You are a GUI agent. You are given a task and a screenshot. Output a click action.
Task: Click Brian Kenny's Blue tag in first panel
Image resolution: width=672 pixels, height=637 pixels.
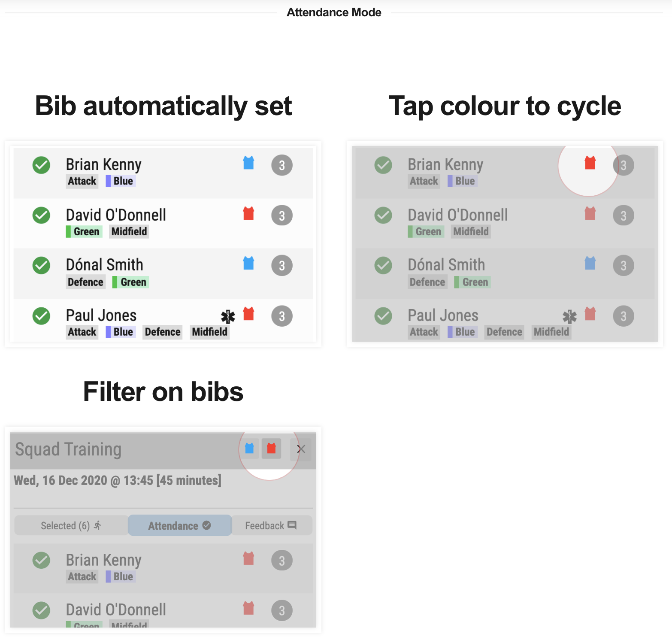point(121,181)
